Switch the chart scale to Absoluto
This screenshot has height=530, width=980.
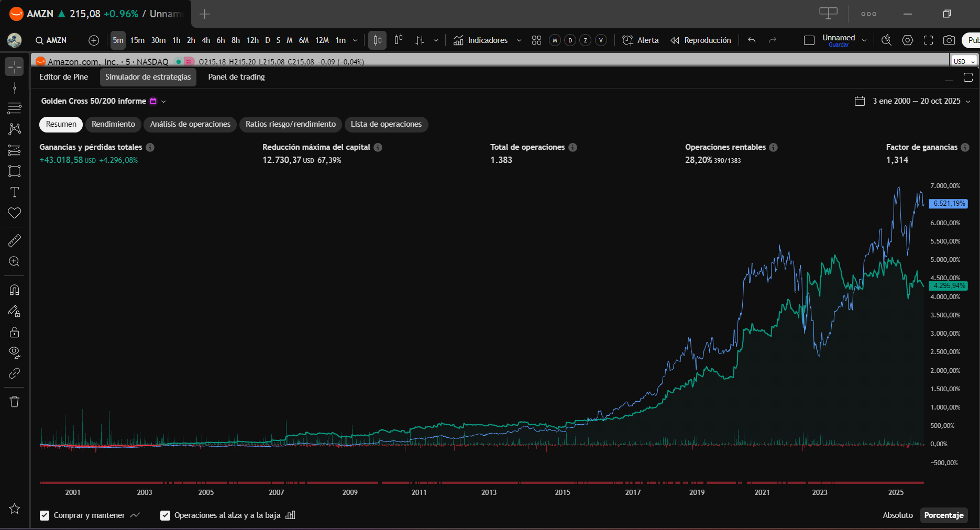tap(897, 515)
